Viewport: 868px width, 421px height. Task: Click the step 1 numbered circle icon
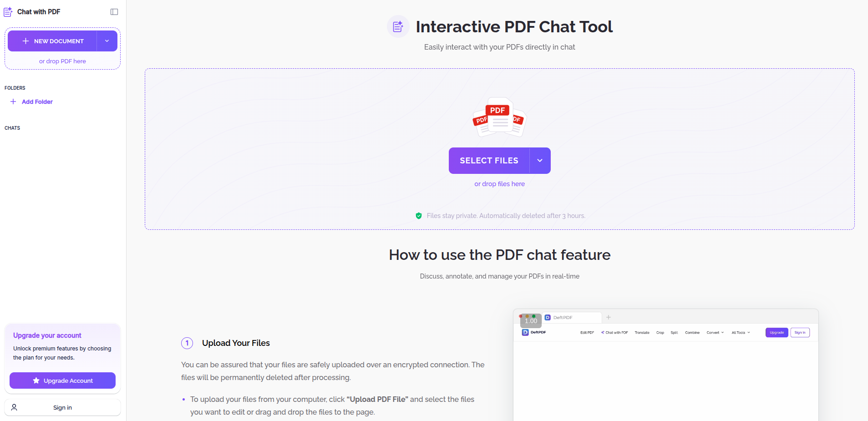[x=187, y=343]
